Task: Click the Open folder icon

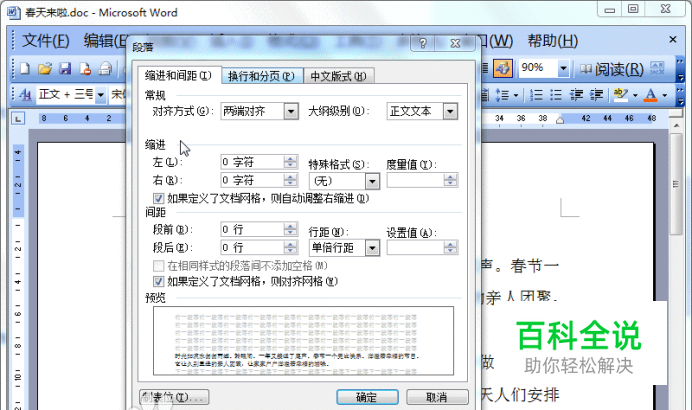Action: (x=45, y=69)
